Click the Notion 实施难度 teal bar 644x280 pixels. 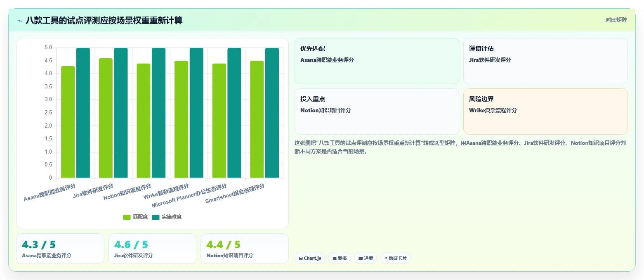(x=159, y=113)
